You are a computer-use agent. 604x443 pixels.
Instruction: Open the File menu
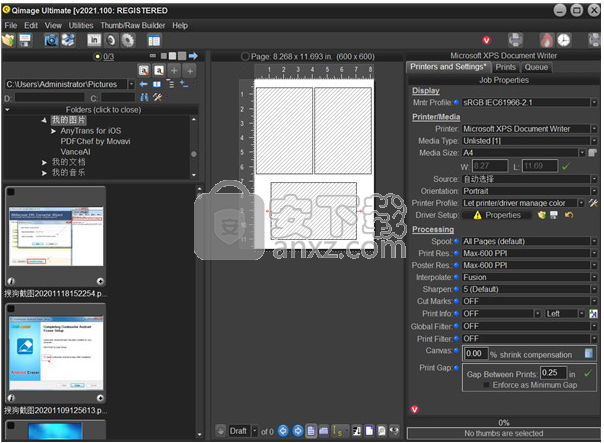[11, 25]
